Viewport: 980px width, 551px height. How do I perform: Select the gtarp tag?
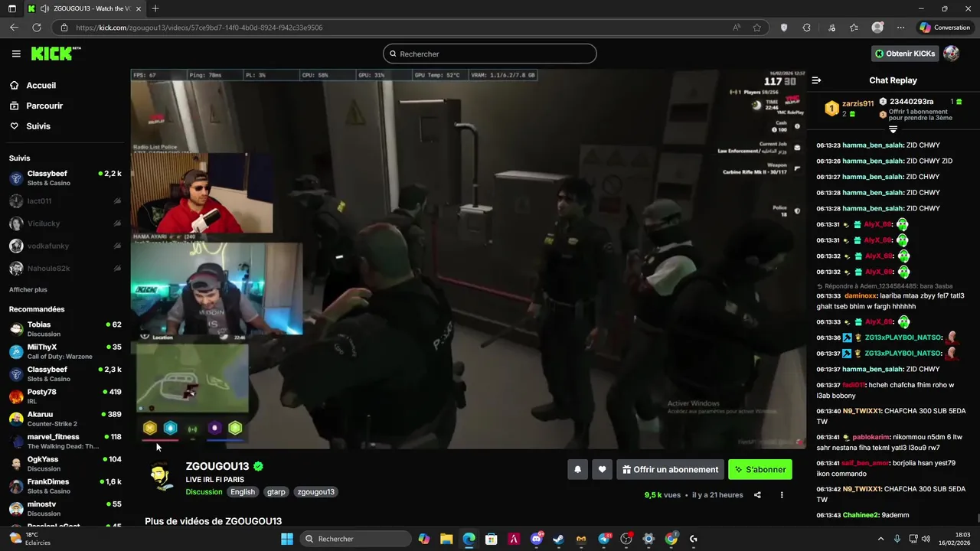tap(276, 492)
